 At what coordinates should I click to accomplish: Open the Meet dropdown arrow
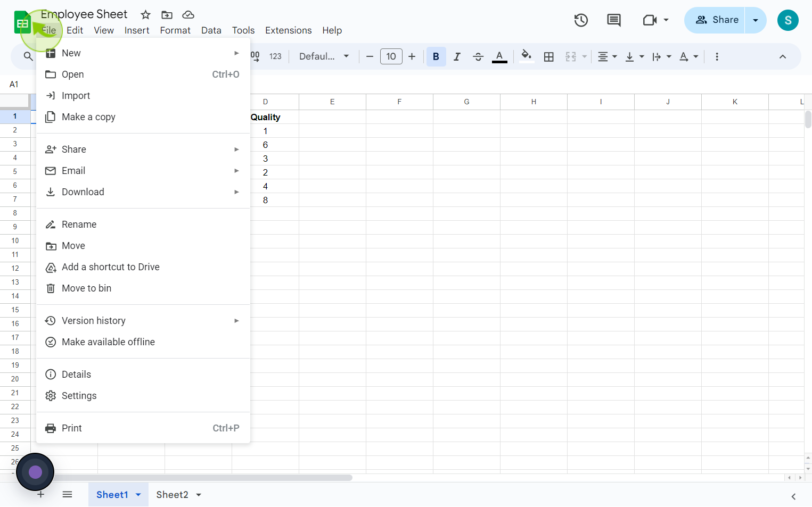[666, 20]
